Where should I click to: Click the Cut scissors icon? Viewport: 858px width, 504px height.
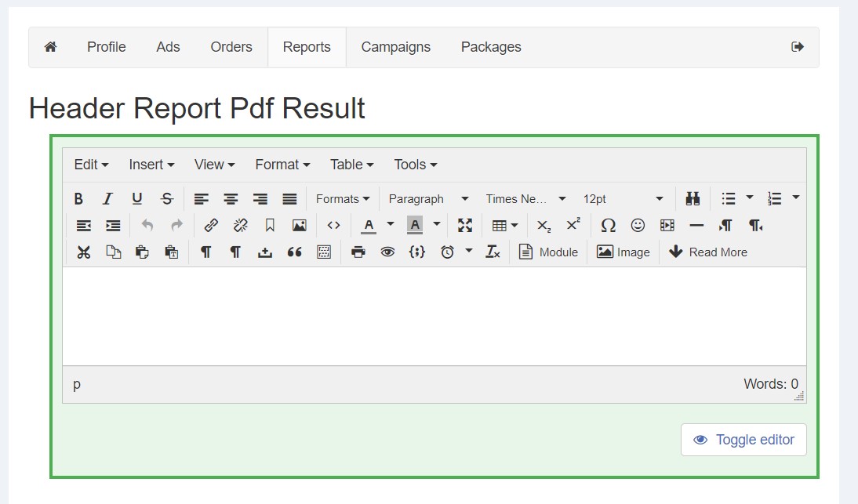pos(84,252)
